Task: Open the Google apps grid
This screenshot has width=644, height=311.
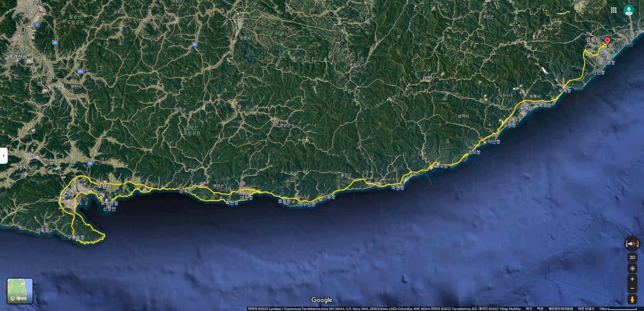Action: point(614,10)
